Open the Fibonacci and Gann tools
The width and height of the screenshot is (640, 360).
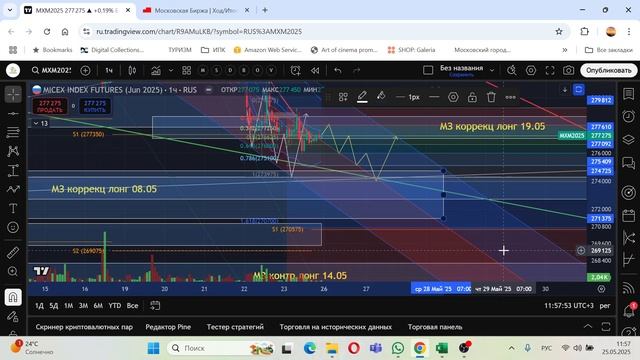[x=13, y=132]
